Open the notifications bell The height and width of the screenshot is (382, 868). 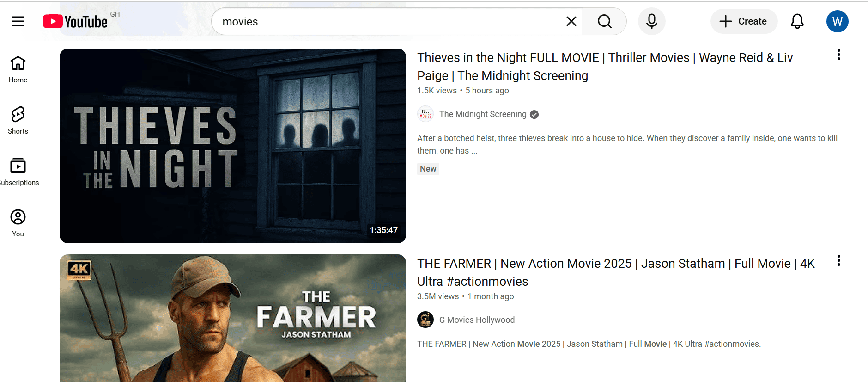pyautogui.click(x=797, y=21)
